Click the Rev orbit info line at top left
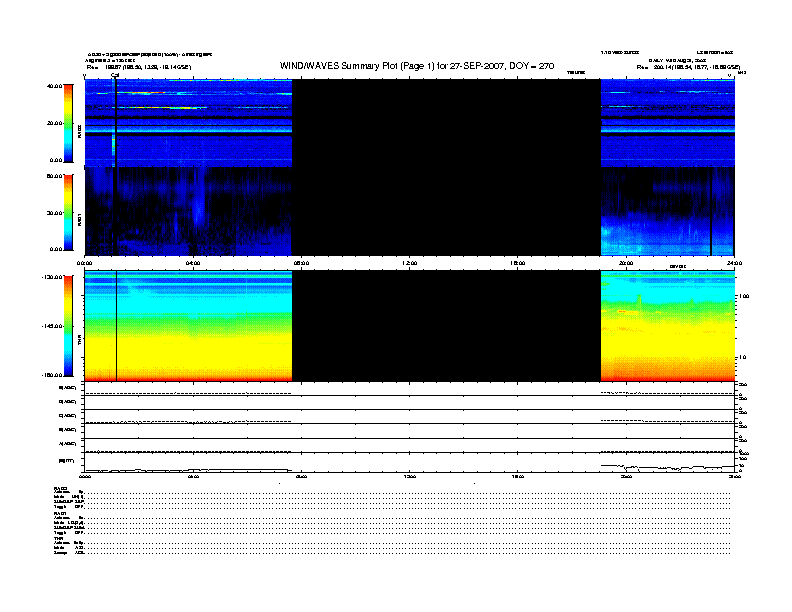The width and height of the screenshot is (792, 612). 139,67
